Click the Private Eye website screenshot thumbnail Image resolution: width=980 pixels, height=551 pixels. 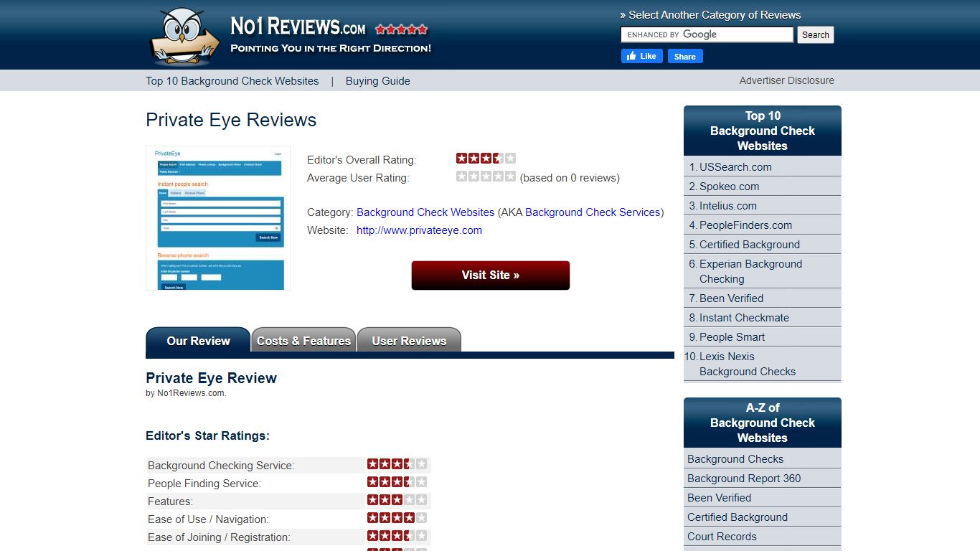(x=218, y=218)
